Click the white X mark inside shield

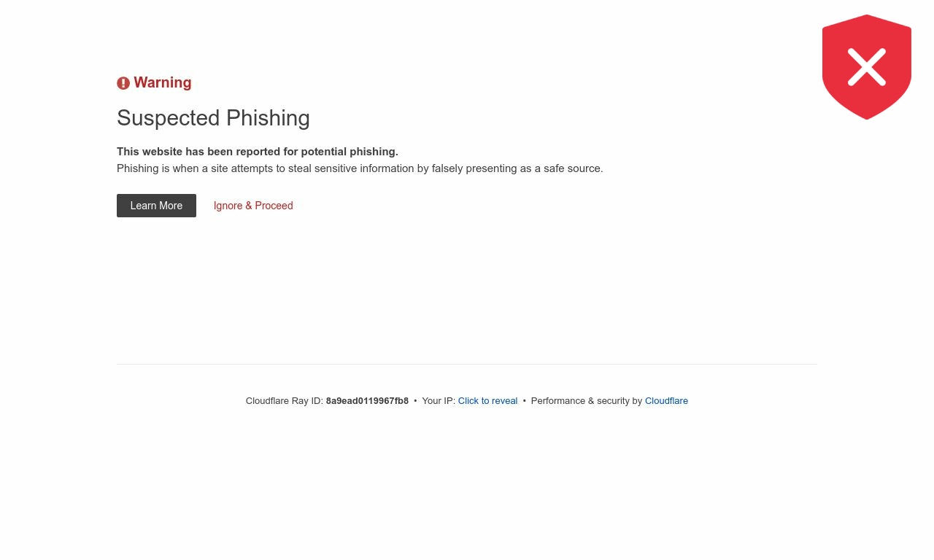pos(867,67)
